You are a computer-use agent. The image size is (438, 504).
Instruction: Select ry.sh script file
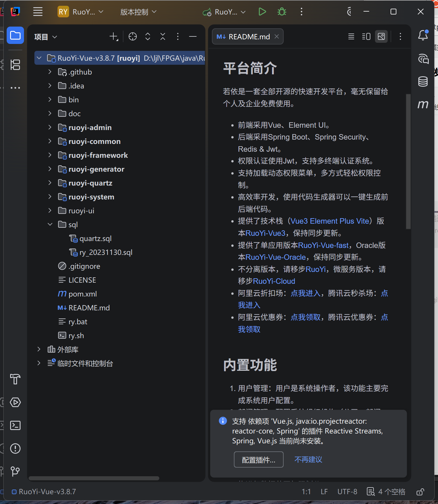pos(71,336)
